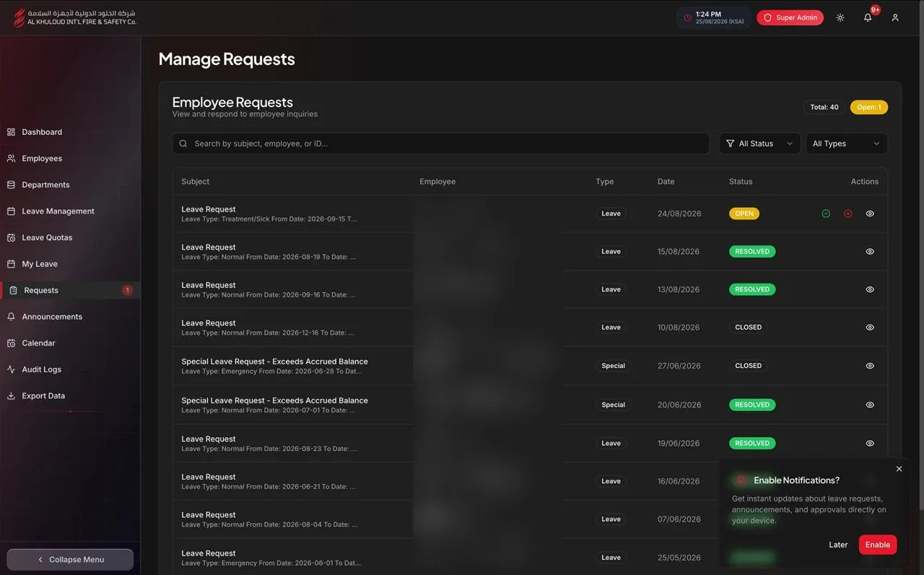
Task: Click the Employee column header
Action: click(x=437, y=182)
